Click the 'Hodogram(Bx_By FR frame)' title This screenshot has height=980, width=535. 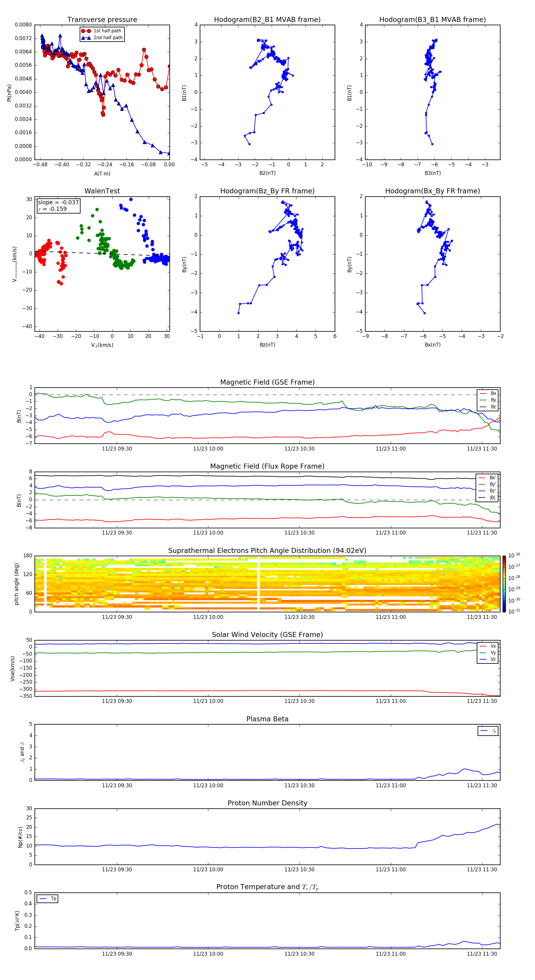click(x=432, y=191)
